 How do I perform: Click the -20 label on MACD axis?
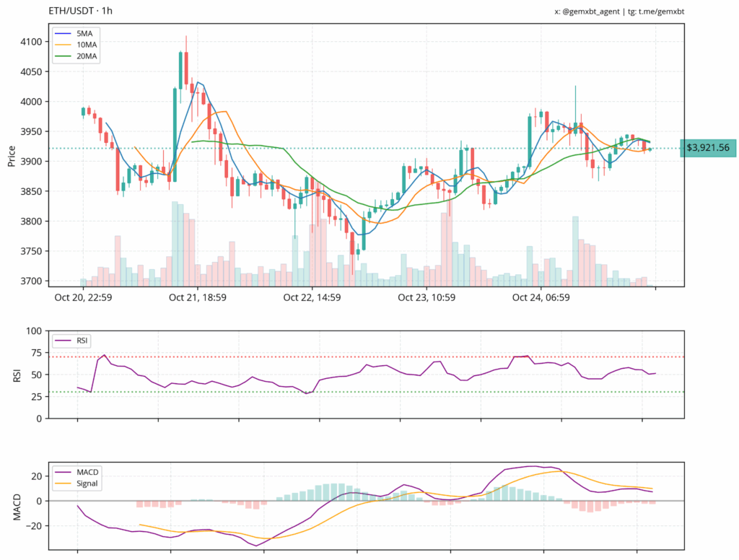coord(34,526)
